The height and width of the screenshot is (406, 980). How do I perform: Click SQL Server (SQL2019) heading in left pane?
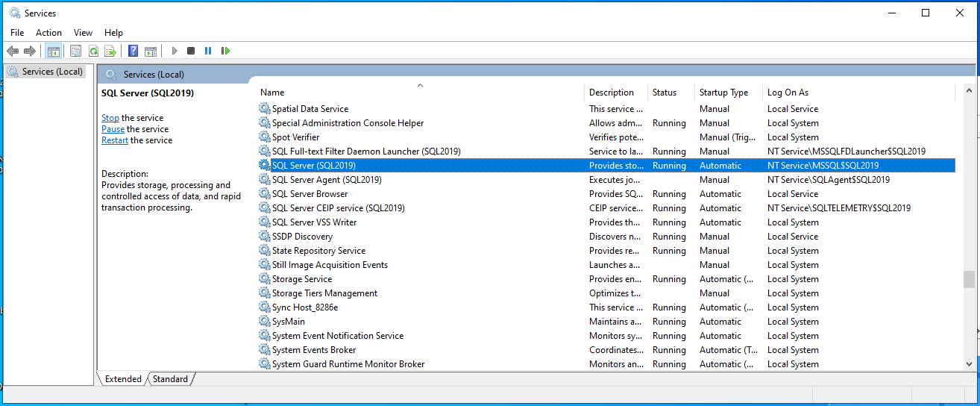coord(148,93)
